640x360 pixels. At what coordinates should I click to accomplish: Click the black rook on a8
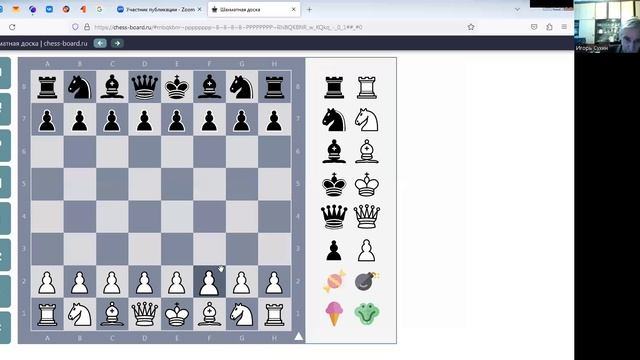(x=47, y=87)
